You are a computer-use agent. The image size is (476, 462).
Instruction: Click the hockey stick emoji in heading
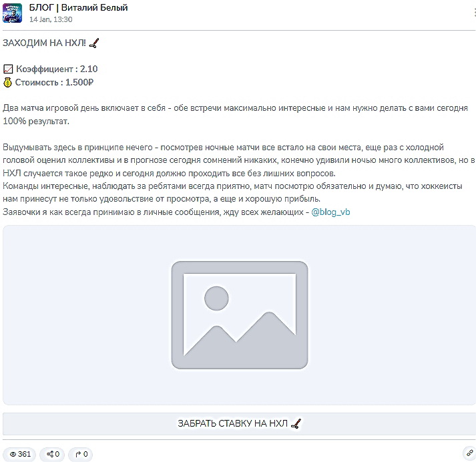94,43
